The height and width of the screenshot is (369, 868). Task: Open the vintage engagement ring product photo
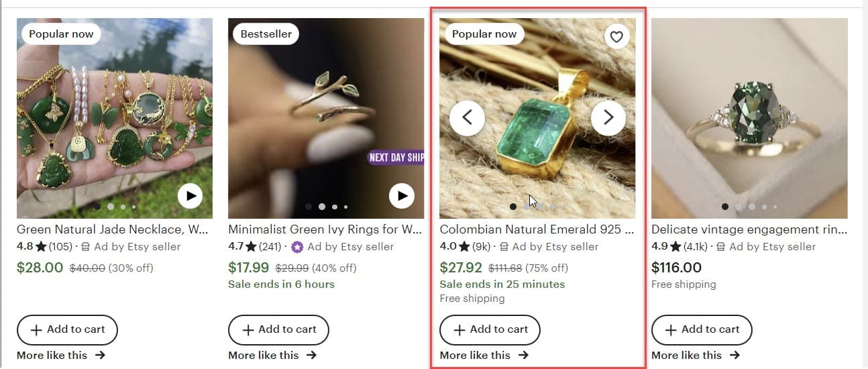(749, 118)
